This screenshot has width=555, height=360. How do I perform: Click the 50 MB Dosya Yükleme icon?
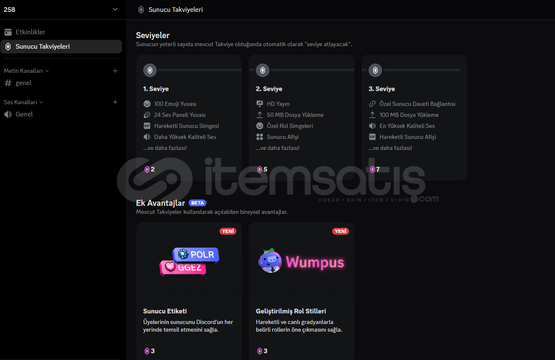[x=259, y=115]
